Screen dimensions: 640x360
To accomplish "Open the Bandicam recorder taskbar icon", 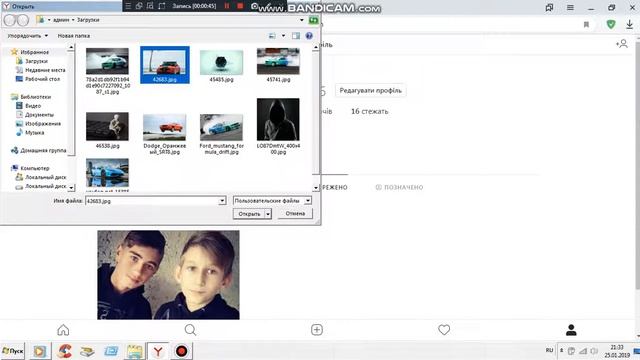I will pyautogui.click(x=182, y=351).
